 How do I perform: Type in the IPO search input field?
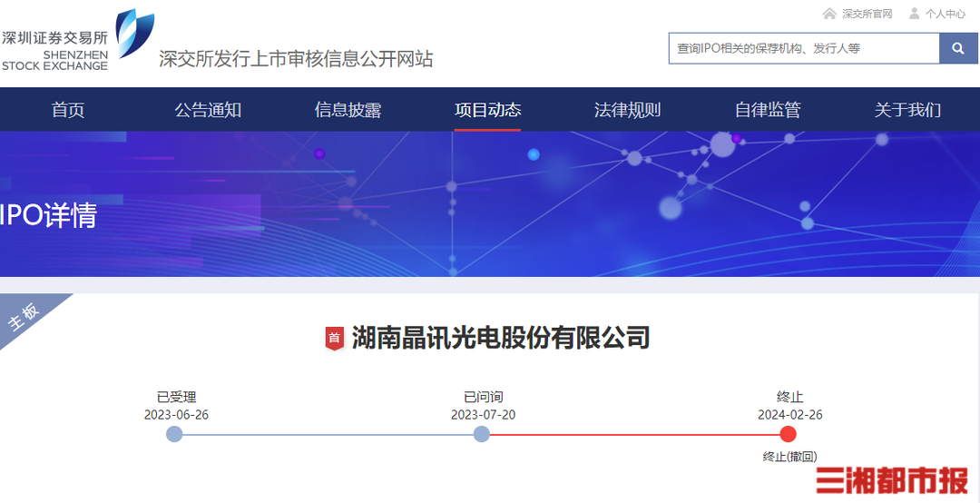[x=803, y=48]
